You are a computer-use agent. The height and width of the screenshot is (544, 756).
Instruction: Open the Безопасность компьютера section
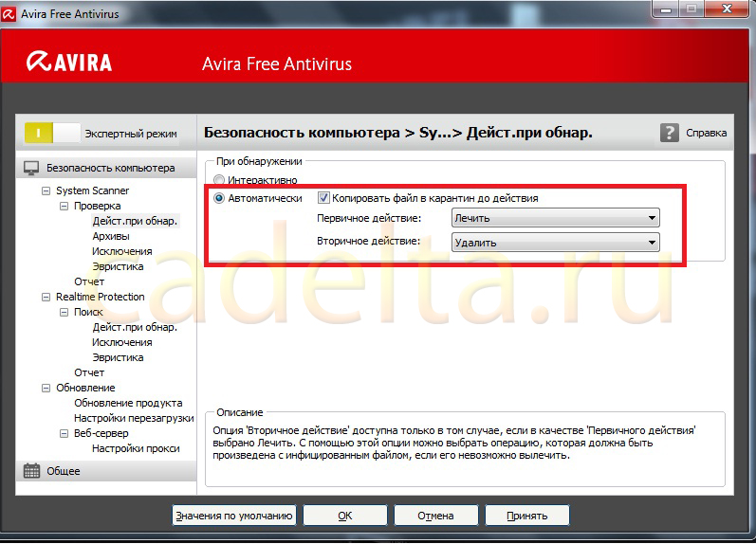[x=106, y=168]
